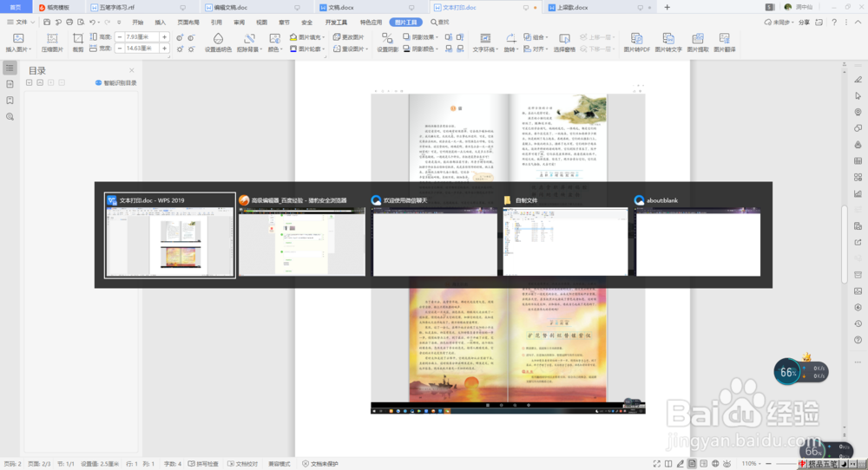868x470 pixels.
Task: Click 图片提取 picture extract tool
Action: point(698,42)
